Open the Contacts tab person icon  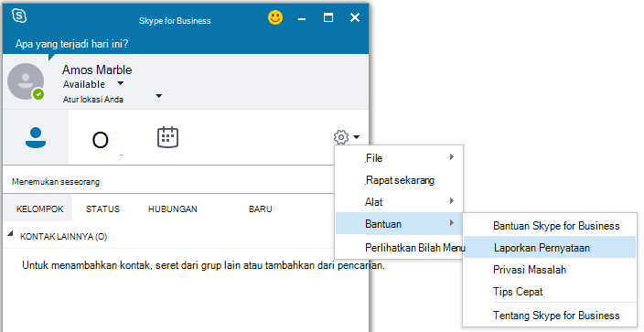tap(36, 138)
